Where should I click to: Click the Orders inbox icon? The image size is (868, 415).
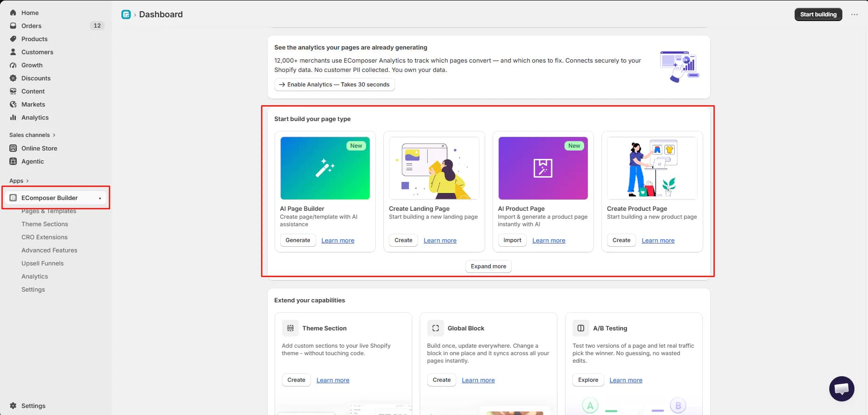tap(13, 26)
